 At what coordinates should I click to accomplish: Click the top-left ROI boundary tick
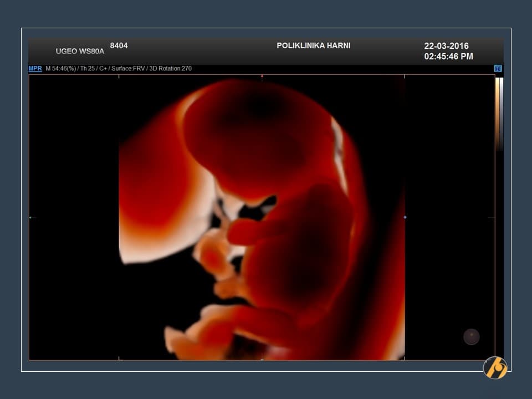click(119, 76)
